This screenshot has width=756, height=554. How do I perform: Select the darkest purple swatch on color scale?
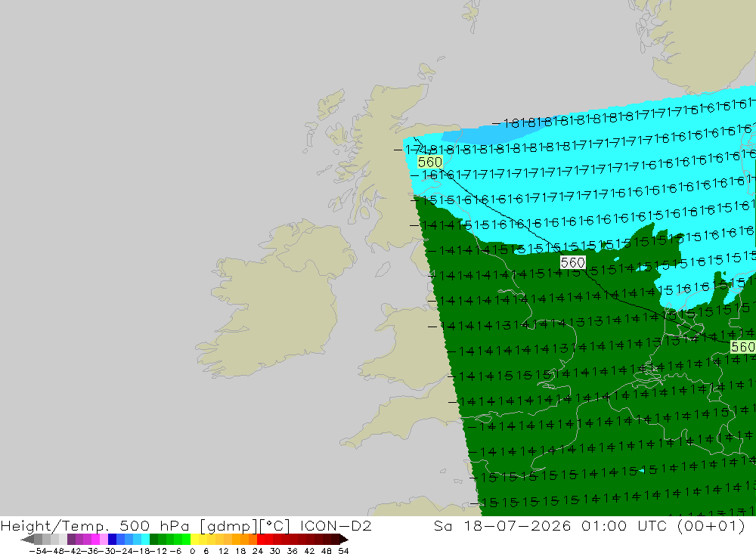pyautogui.click(x=71, y=540)
